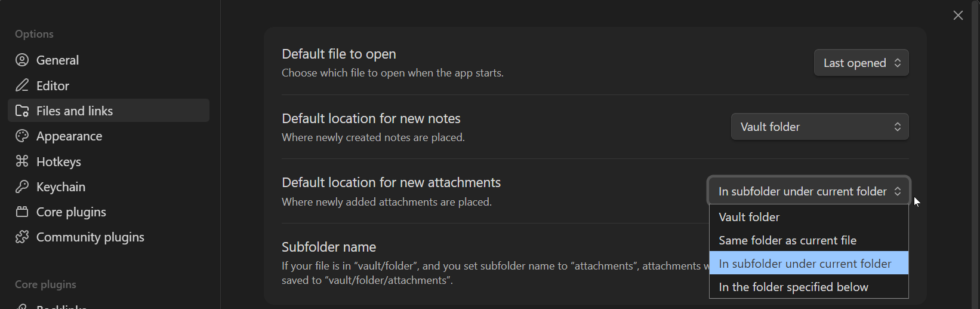Collapse the new attachments location dropdown
This screenshot has height=309, width=980.
(x=809, y=191)
